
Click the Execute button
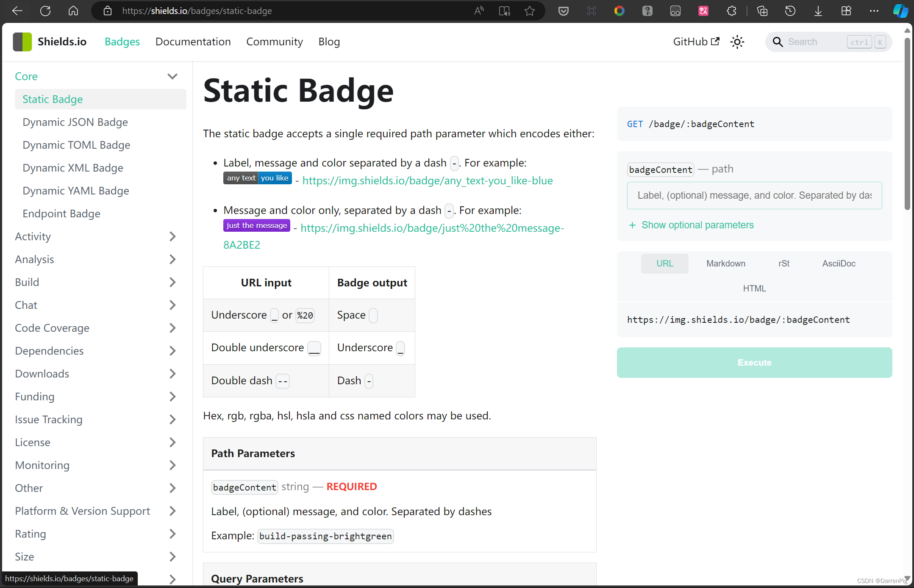pos(754,363)
